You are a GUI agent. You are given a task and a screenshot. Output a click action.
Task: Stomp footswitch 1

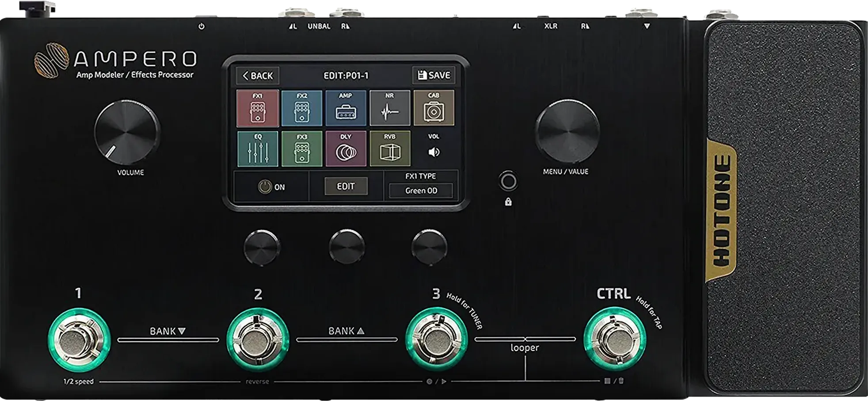(x=79, y=340)
